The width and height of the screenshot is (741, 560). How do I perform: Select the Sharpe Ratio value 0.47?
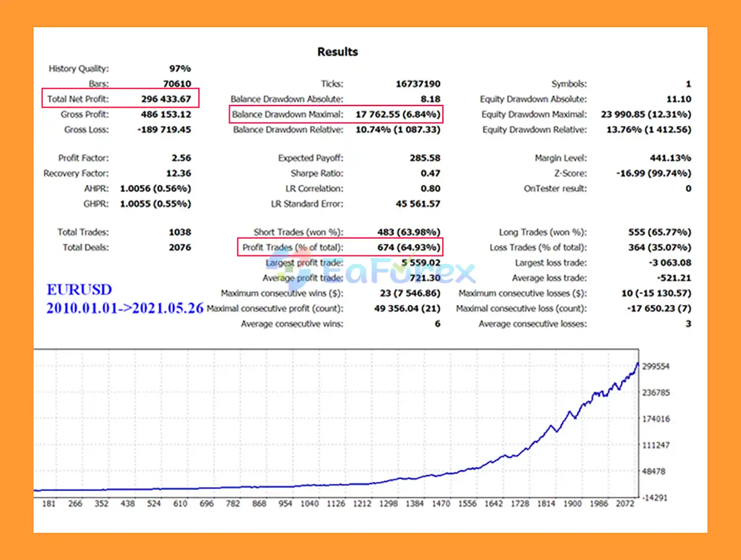(430, 173)
